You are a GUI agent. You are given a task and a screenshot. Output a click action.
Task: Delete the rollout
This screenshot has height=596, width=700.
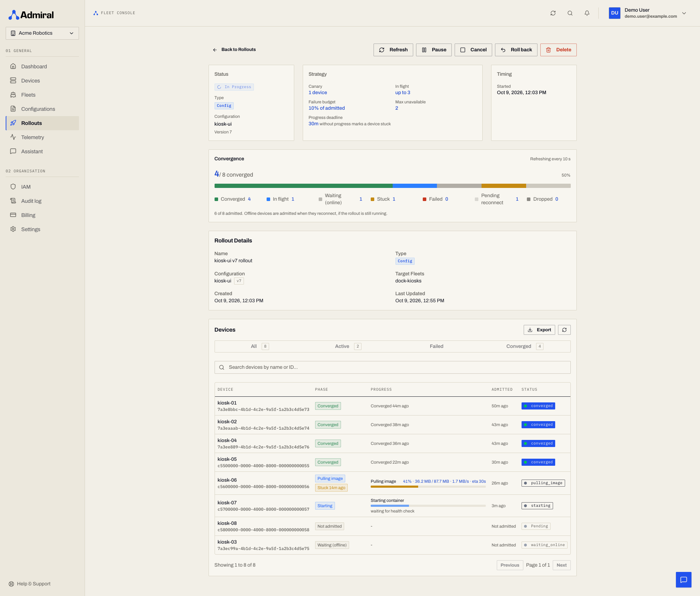click(558, 50)
